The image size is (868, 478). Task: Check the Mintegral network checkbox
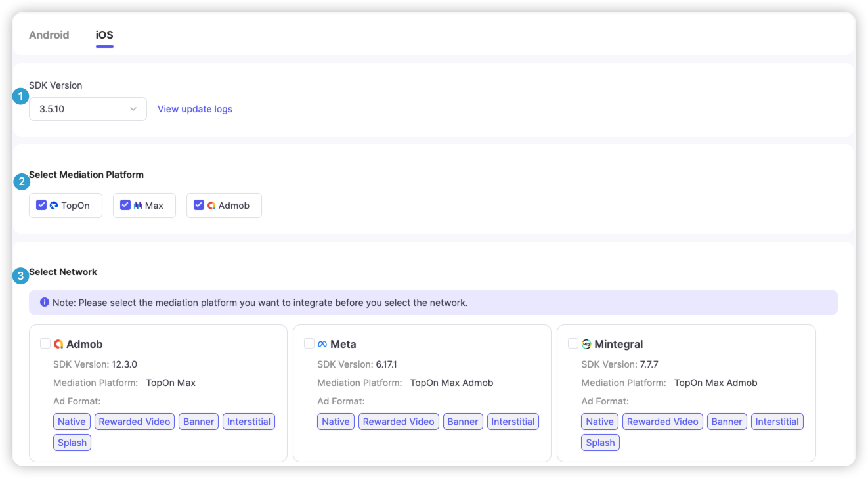573,343
